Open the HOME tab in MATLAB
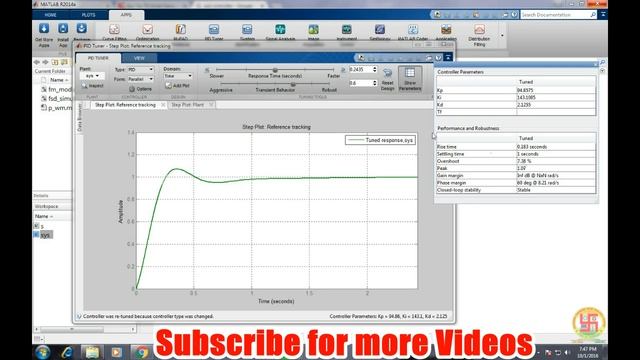 pos(51,15)
